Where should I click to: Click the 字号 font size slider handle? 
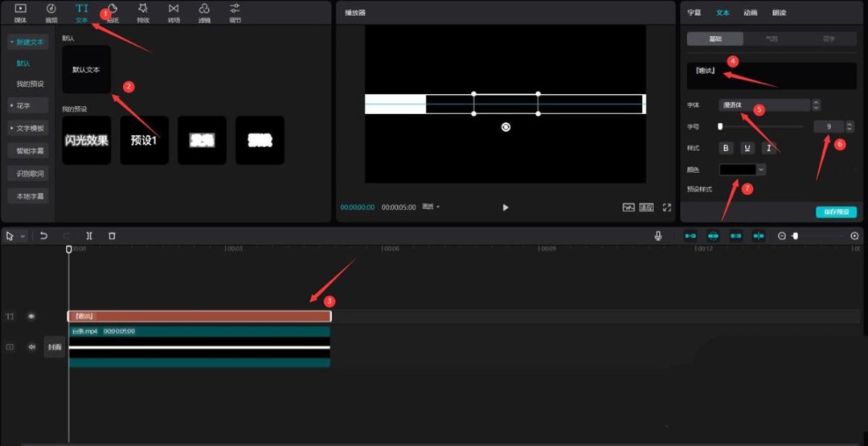click(720, 126)
